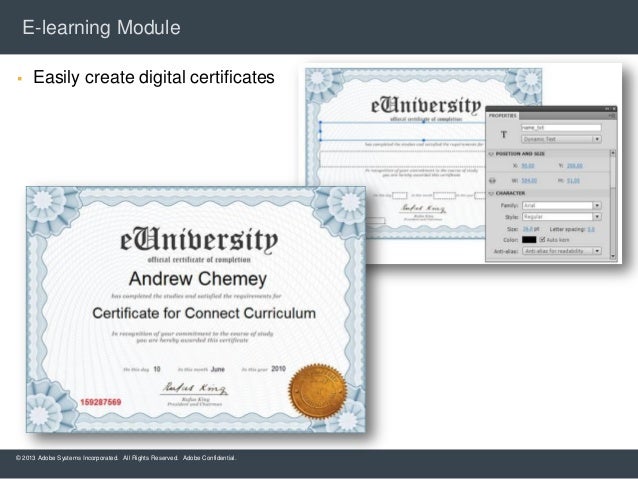Viewport: 638px width, 479px height.
Task: Collapse the Position and Size section
Action: [x=491, y=154]
